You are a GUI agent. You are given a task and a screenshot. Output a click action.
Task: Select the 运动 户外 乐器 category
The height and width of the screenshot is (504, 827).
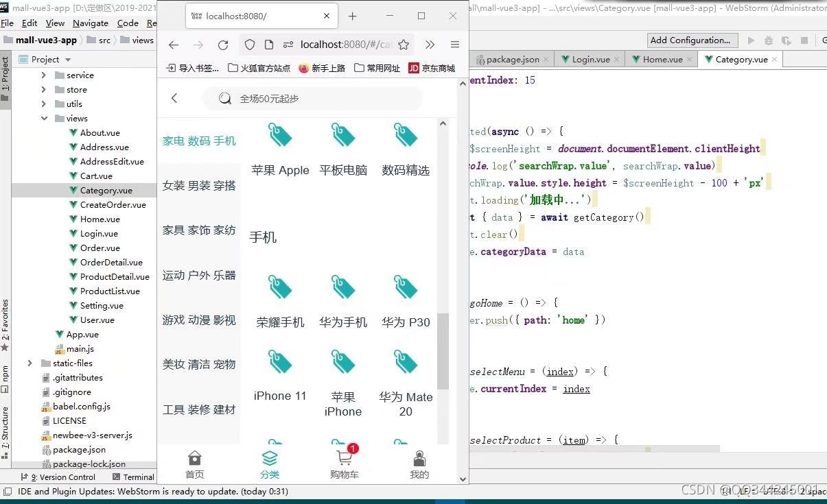point(199,276)
